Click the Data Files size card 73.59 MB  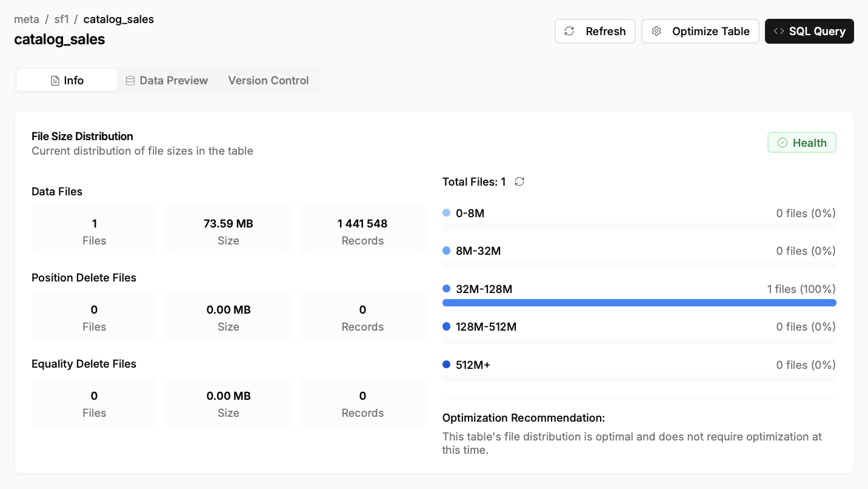pyautogui.click(x=229, y=231)
